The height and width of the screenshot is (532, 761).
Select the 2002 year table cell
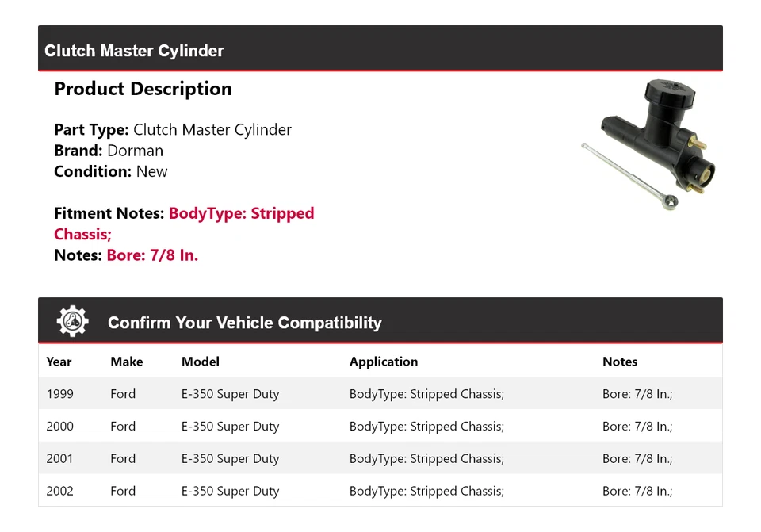click(x=59, y=492)
